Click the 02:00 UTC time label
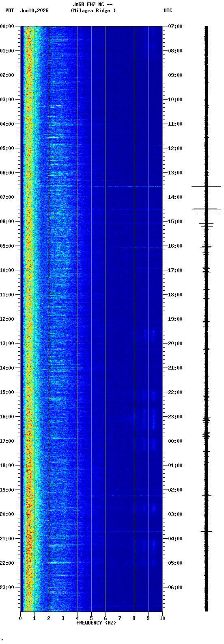The width and height of the screenshot is (224, 644). (175, 490)
